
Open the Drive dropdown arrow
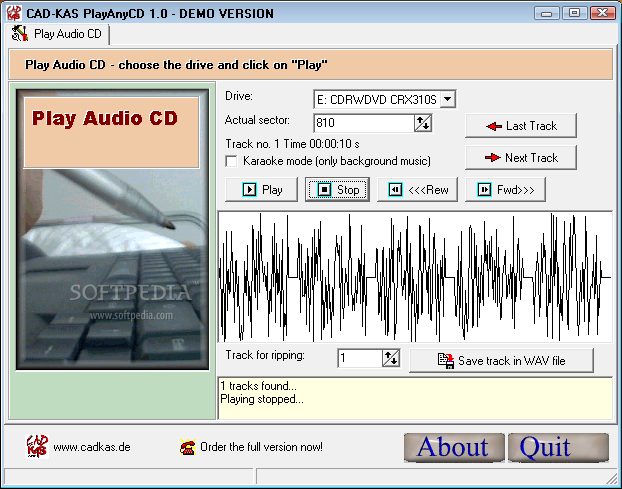(447, 99)
